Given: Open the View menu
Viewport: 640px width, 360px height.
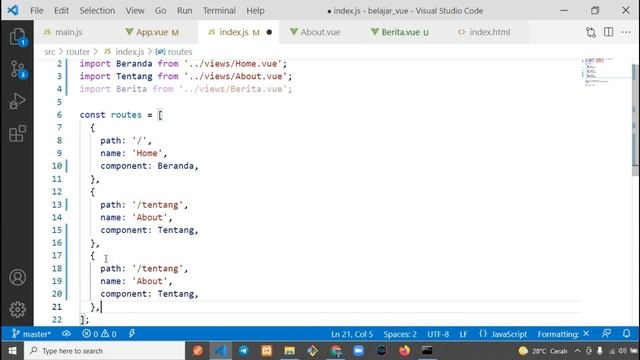Looking at the screenshot, I should (x=135, y=11).
